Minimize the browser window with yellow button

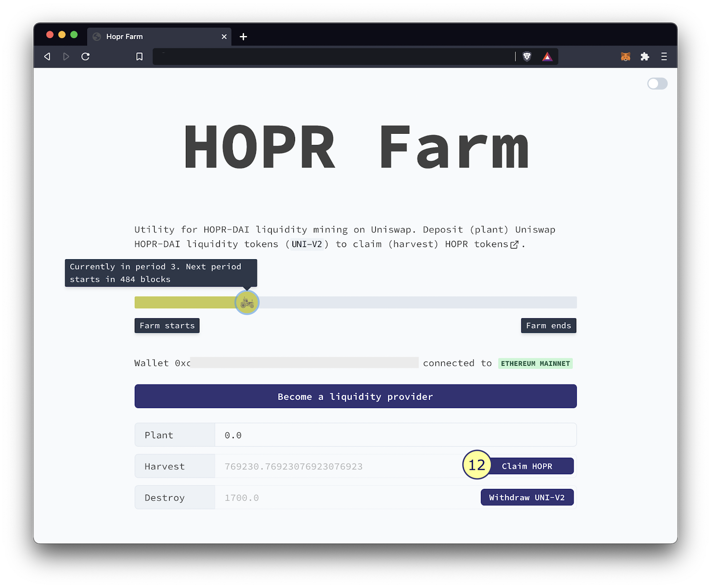tap(62, 35)
